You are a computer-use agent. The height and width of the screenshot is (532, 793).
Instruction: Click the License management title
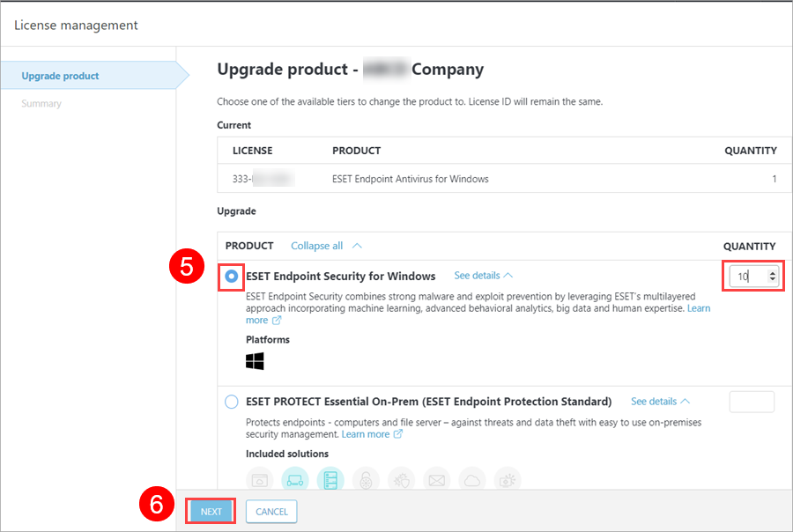(76, 26)
